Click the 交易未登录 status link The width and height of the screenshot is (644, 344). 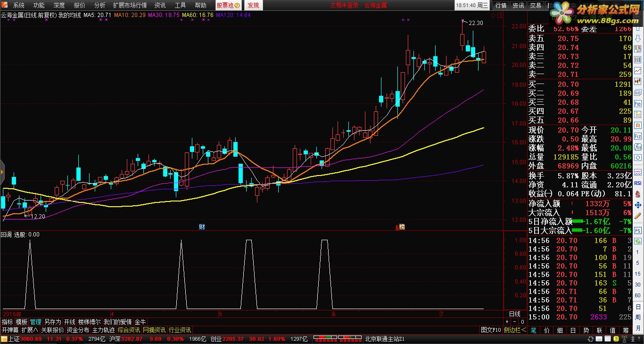(344, 5)
